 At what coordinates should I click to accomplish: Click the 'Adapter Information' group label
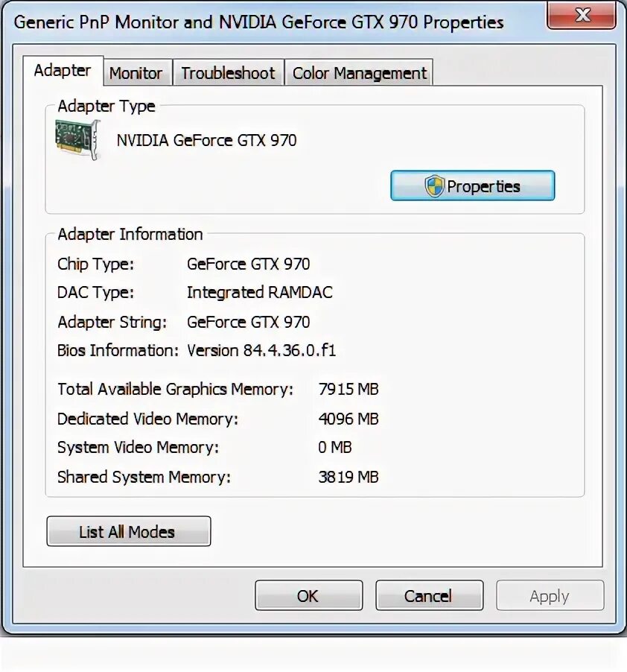pos(130,235)
